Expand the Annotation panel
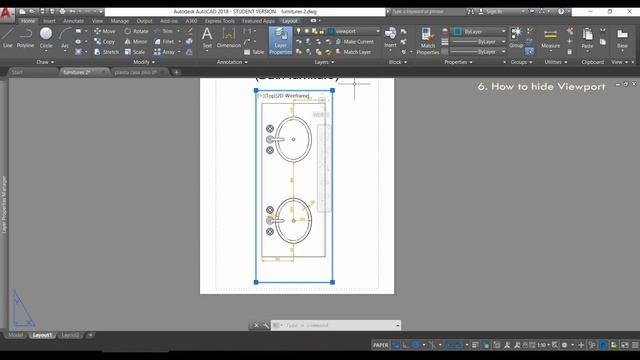Screen dimensions: 640x360 [232, 62]
